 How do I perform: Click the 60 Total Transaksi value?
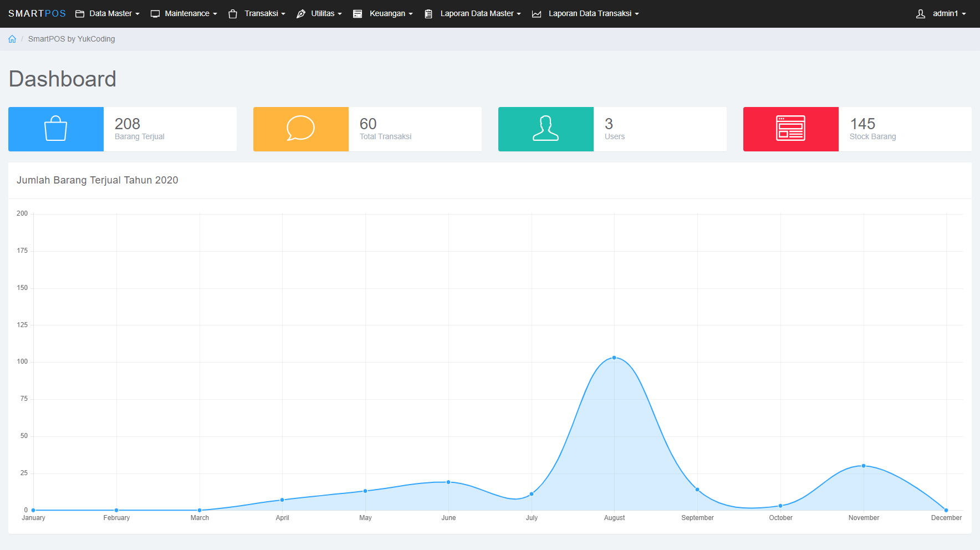368,124
